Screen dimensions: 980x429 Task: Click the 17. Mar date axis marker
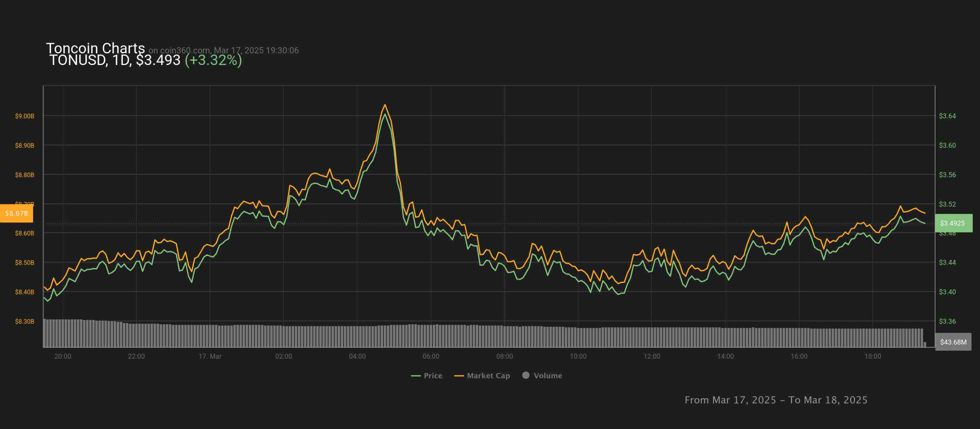pyautogui.click(x=210, y=356)
